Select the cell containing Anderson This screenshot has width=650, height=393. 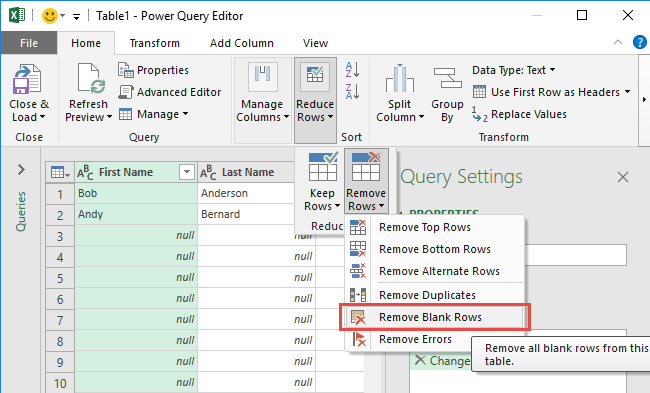tap(246, 193)
